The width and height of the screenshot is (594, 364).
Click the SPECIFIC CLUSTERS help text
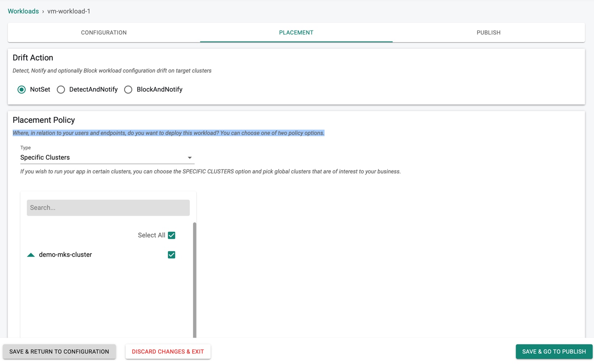[x=210, y=171]
